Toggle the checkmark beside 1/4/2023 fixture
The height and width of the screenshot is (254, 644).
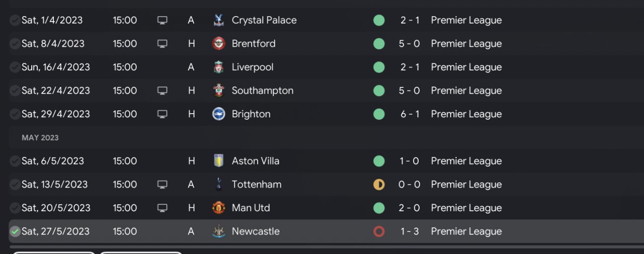pos(15,20)
